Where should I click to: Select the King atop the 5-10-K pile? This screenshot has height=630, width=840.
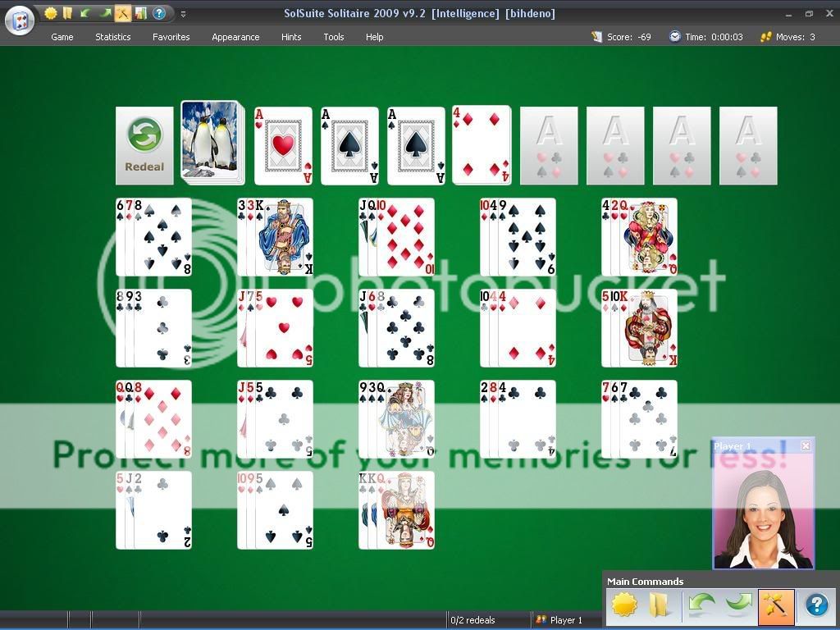[648, 328]
